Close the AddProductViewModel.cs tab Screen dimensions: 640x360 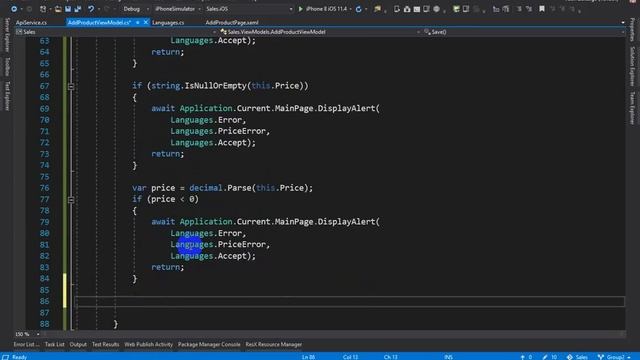click(x=146, y=22)
